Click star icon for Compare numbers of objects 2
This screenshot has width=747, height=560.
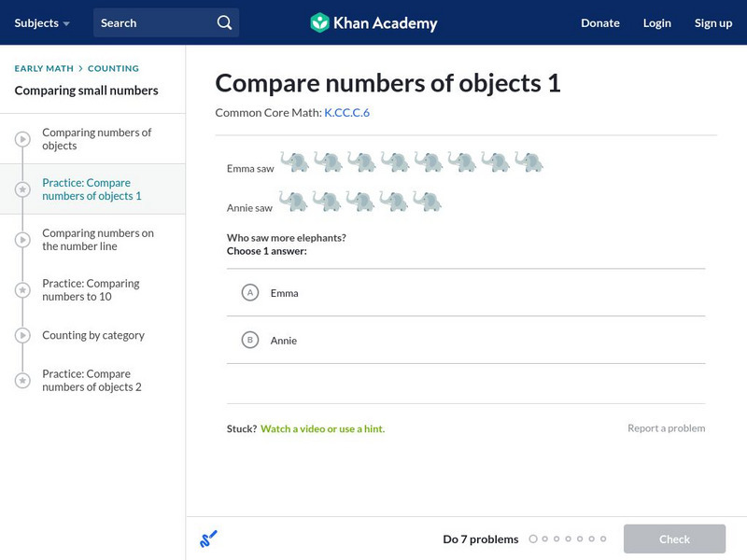point(22,380)
